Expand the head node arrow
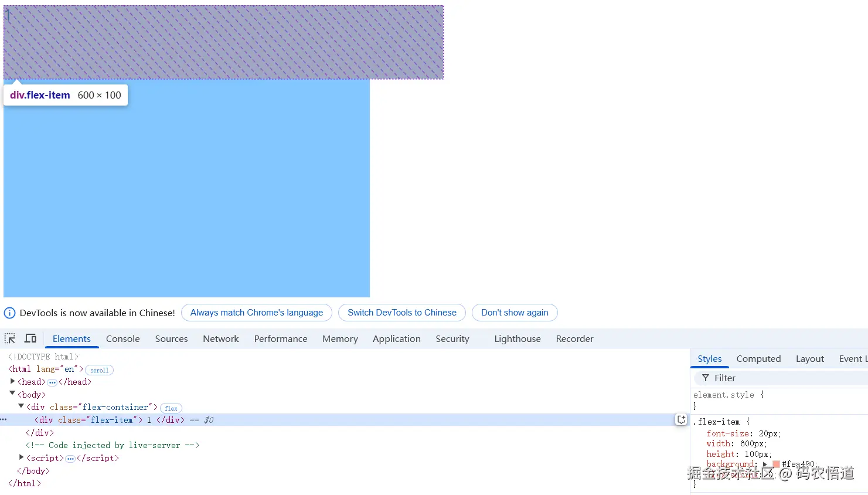 click(x=12, y=382)
